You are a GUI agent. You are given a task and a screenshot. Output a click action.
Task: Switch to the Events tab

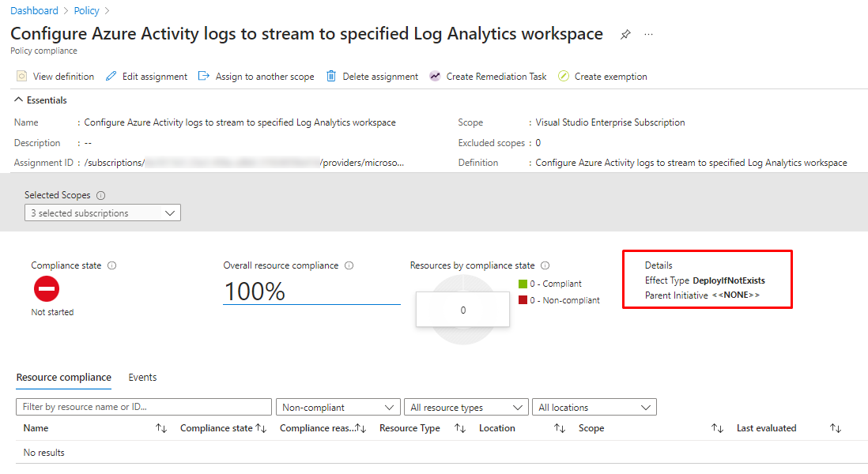(x=142, y=378)
